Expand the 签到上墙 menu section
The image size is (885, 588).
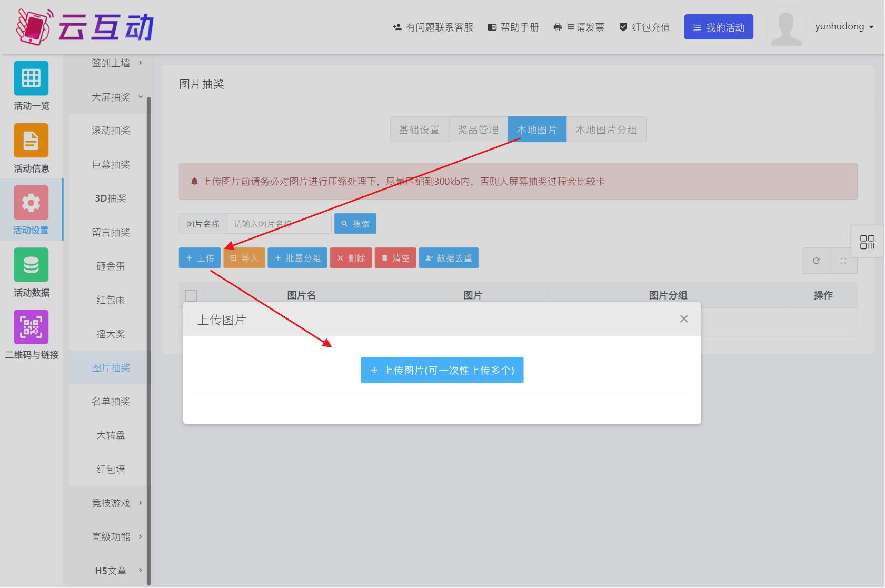coord(116,63)
